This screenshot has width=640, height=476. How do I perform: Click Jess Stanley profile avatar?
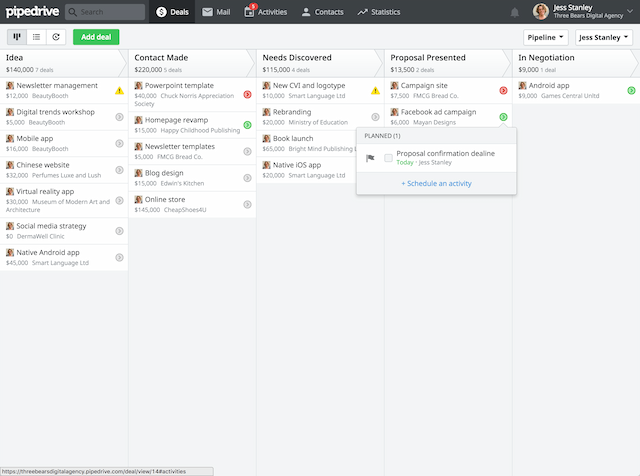click(540, 11)
